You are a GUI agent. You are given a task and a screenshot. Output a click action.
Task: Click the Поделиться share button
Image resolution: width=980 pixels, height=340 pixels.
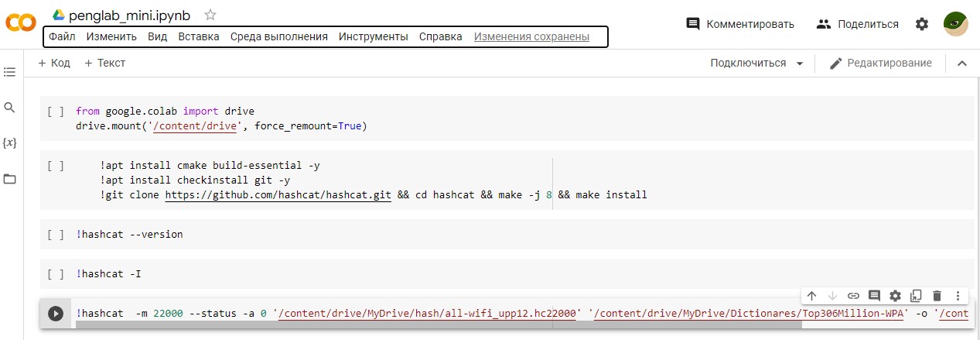pyautogui.click(x=857, y=24)
